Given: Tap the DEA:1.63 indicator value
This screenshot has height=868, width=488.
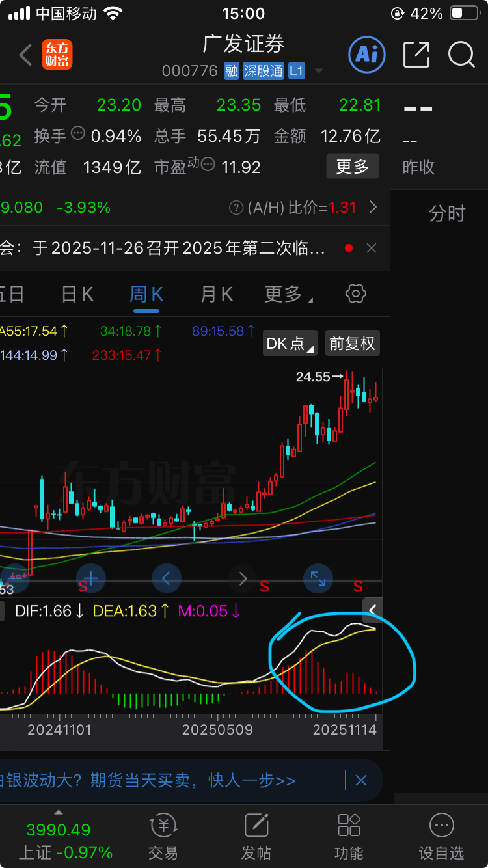Looking at the screenshot, I should (x=131, y=611).
